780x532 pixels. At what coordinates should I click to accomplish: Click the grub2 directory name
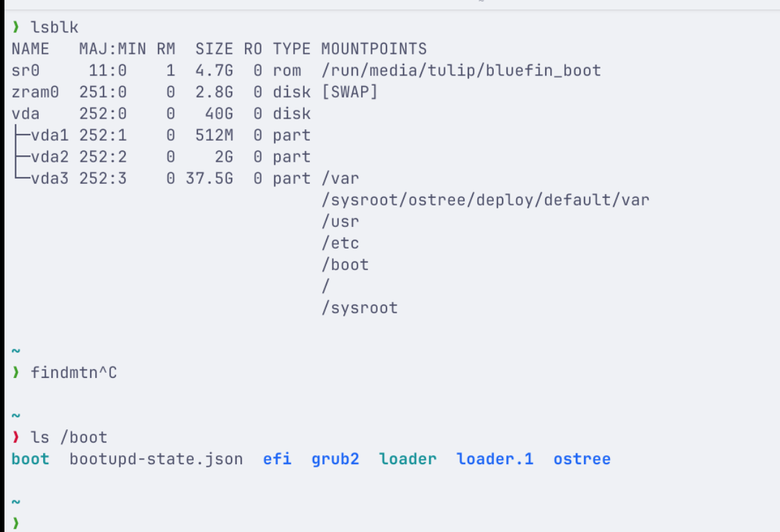pyautogui.click(x=335, y=459)
